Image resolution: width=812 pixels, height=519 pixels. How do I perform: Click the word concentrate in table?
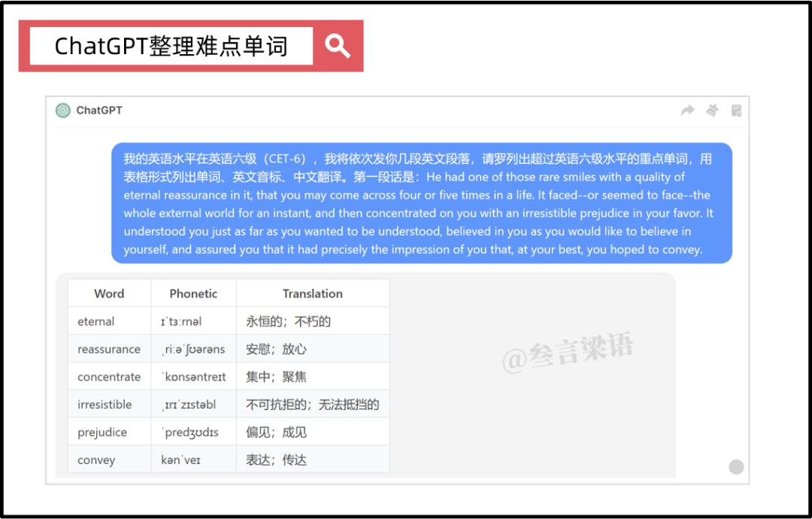[109, 377]
